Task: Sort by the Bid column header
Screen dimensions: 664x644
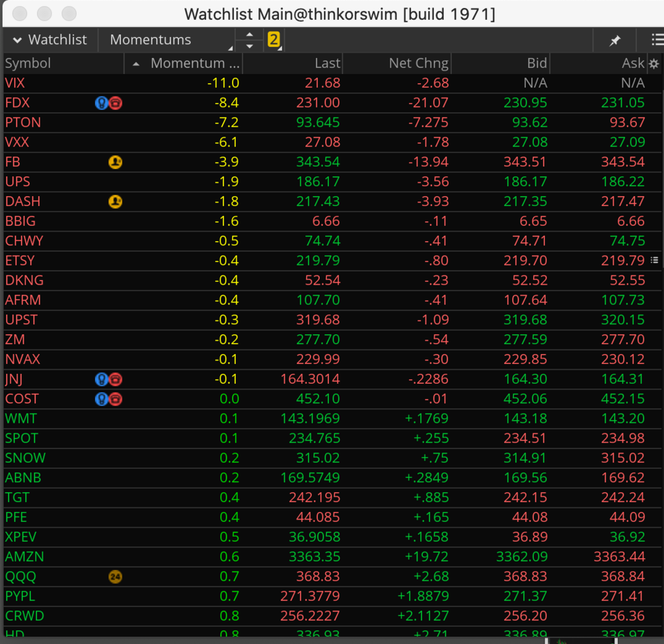Action: point(537,63)
